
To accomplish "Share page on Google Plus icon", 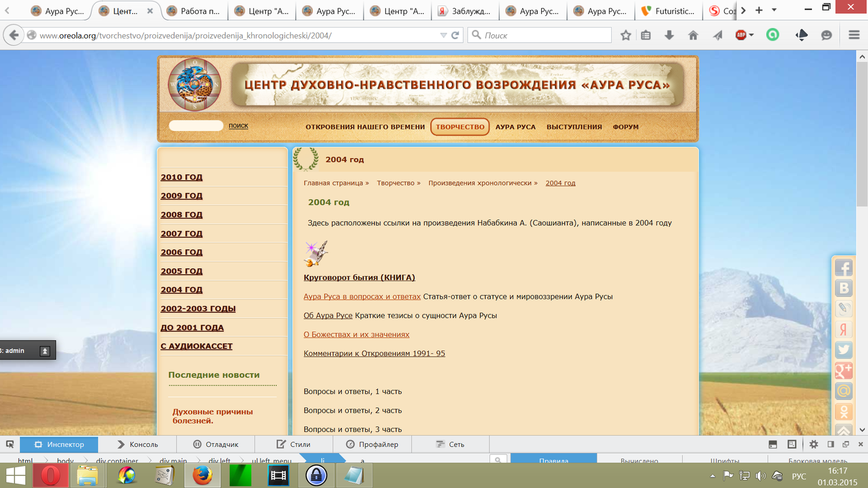I will click(x=843, y=371).
